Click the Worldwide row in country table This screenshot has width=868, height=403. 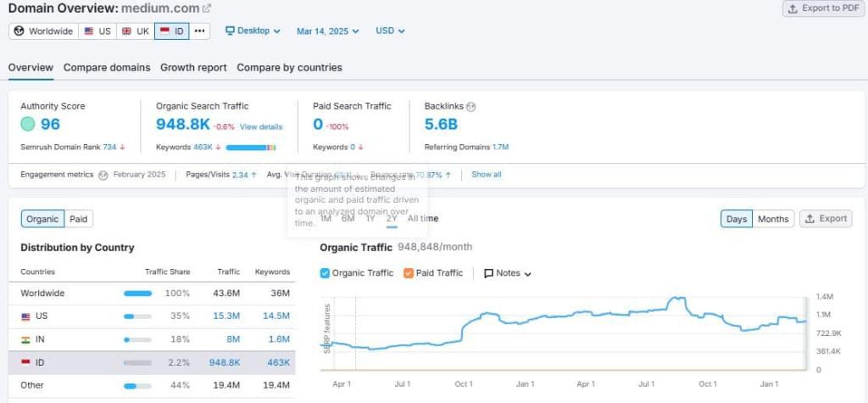point(153,294)
